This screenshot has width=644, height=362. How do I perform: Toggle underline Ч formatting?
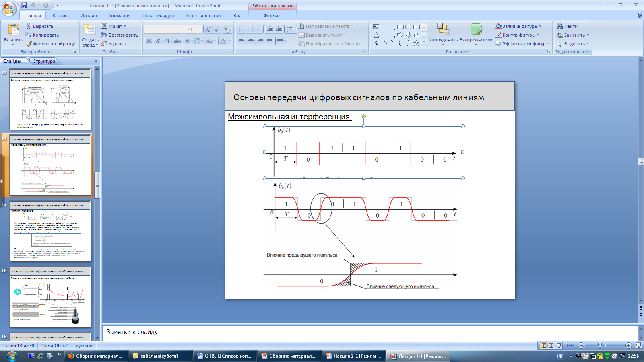167,41
